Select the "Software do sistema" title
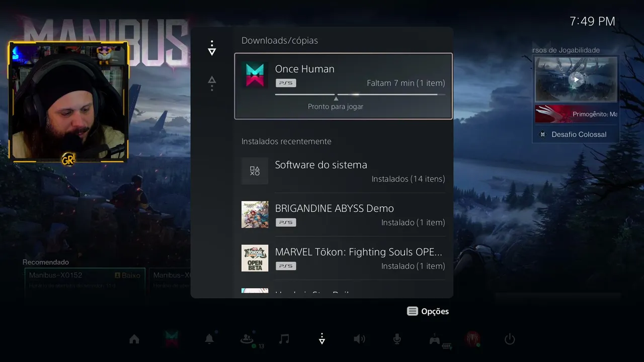Image resolution: width=644 pixels, height=362 pixels. pos(321,165)
